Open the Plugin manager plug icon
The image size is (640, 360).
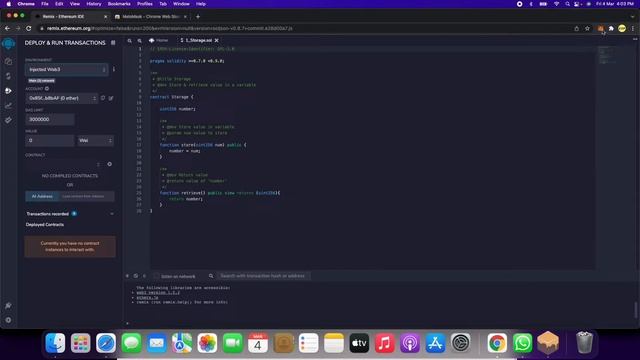(x=8, y=305)
